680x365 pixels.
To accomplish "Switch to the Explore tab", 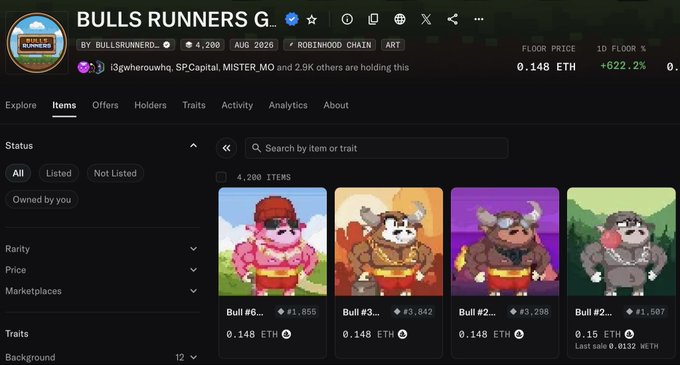I will tap(21, 105).
